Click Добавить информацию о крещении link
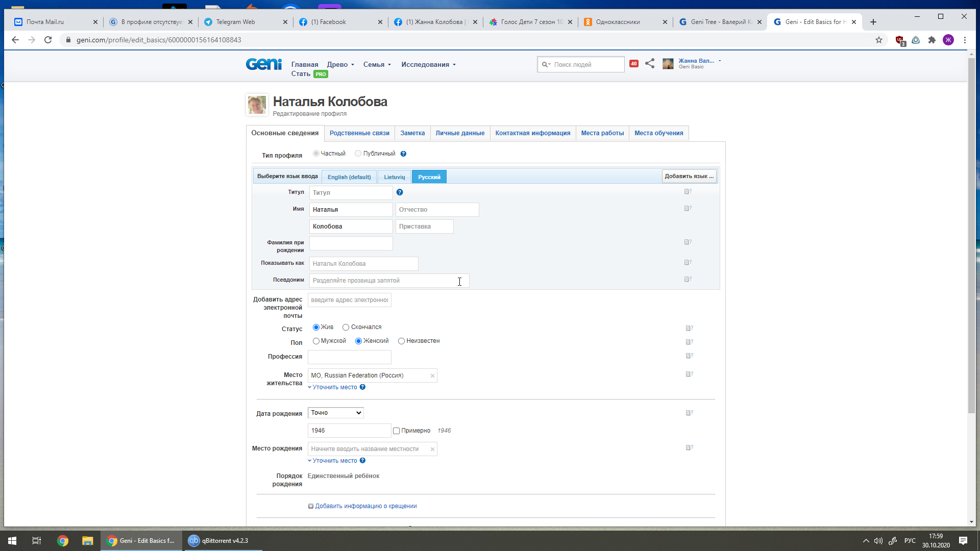Image resolution: width=980 pixels, height=551 pixels. pos(365,506)
